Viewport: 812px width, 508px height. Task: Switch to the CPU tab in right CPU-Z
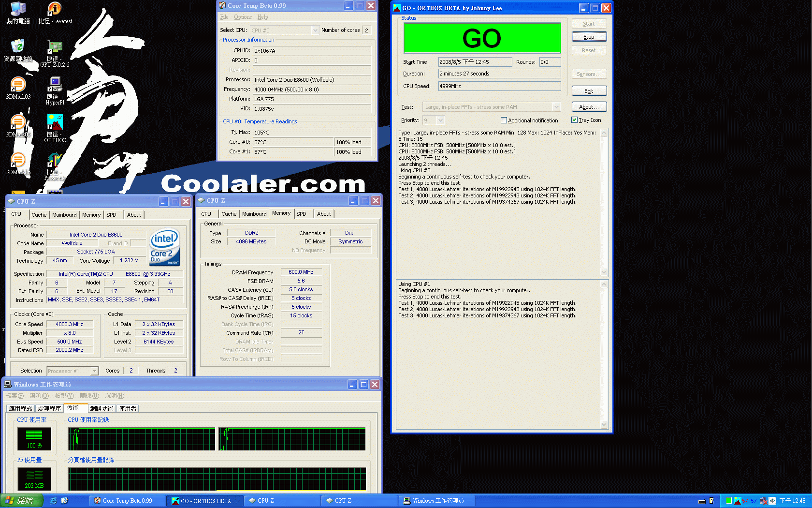[x=206, y=214]
